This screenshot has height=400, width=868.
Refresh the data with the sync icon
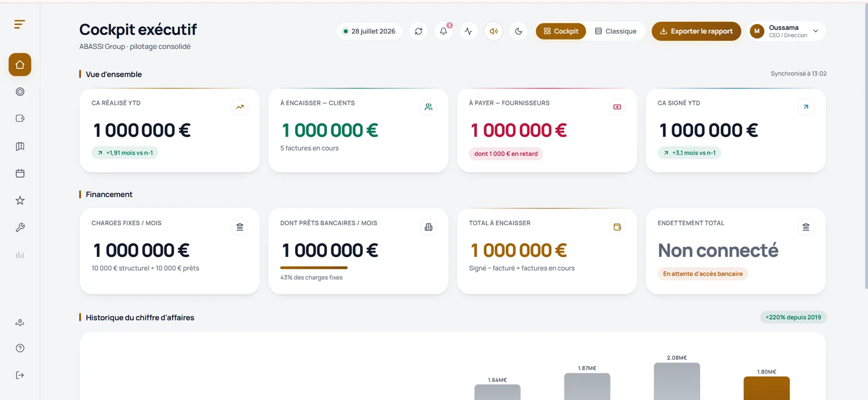pyautogui.click(x=419, y=31)
